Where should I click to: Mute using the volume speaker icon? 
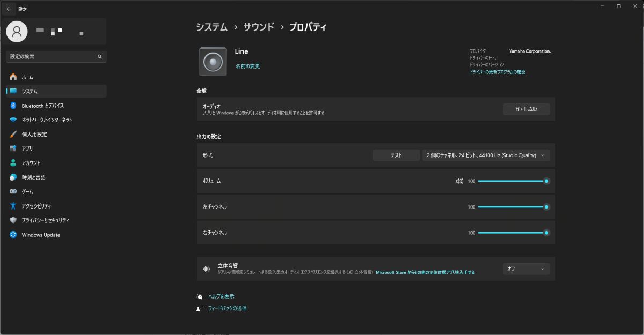[459, 181]
